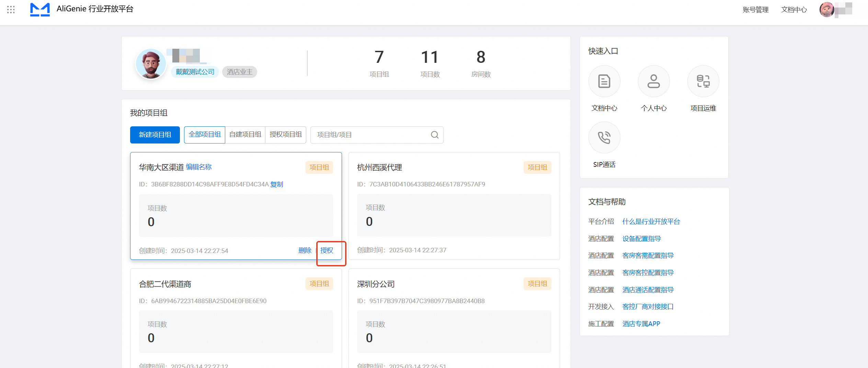The height and width of the screenshot is (368, 868).
Task: Switch to 授权项目组 tab
Action: (x=286, y=135)
